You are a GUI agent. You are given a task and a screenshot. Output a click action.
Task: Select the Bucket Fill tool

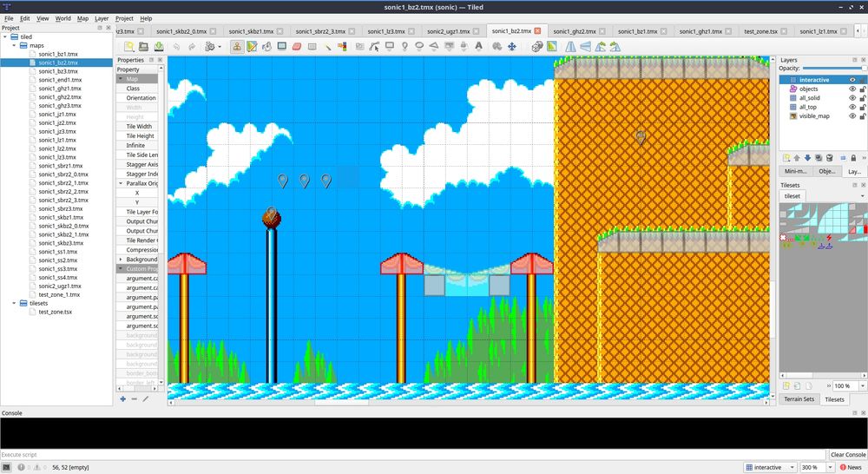266,47
